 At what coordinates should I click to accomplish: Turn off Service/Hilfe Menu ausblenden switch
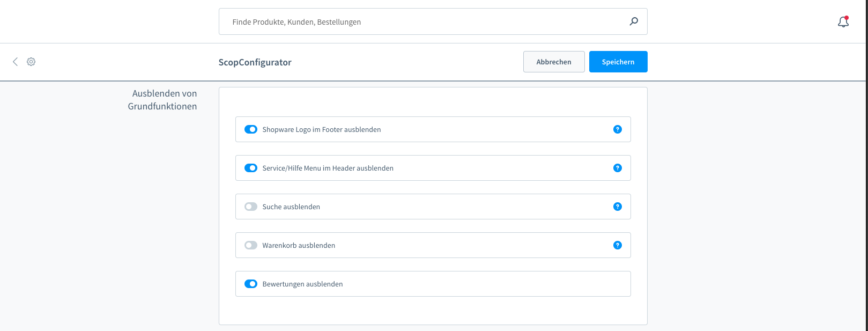pyautogui.click(x=251, y=168)
